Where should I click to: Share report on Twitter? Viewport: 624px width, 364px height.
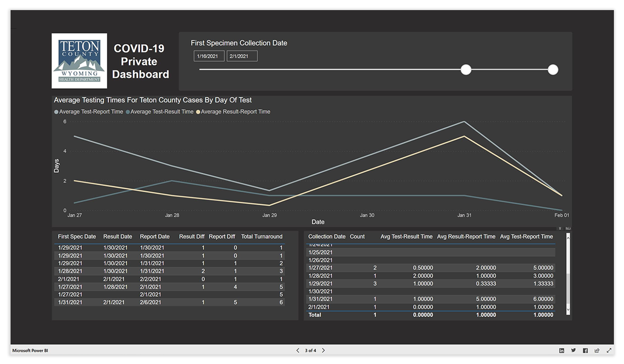[574, 351]
